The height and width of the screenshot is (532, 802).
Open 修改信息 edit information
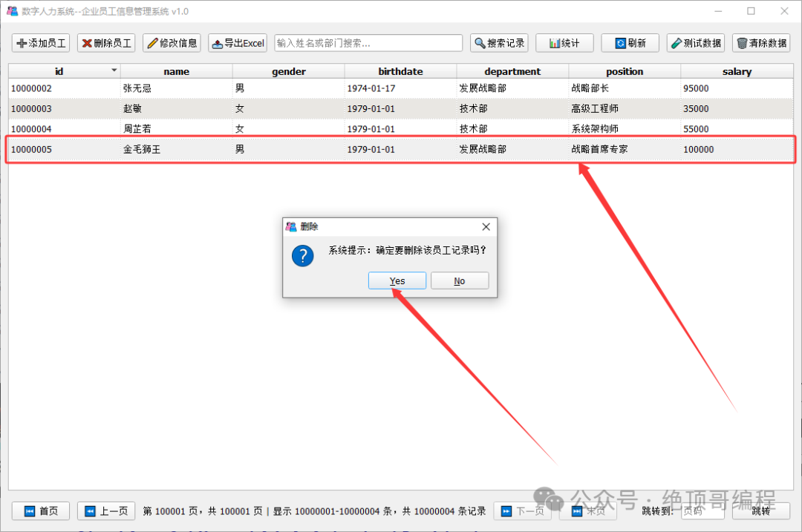(172, 43)
